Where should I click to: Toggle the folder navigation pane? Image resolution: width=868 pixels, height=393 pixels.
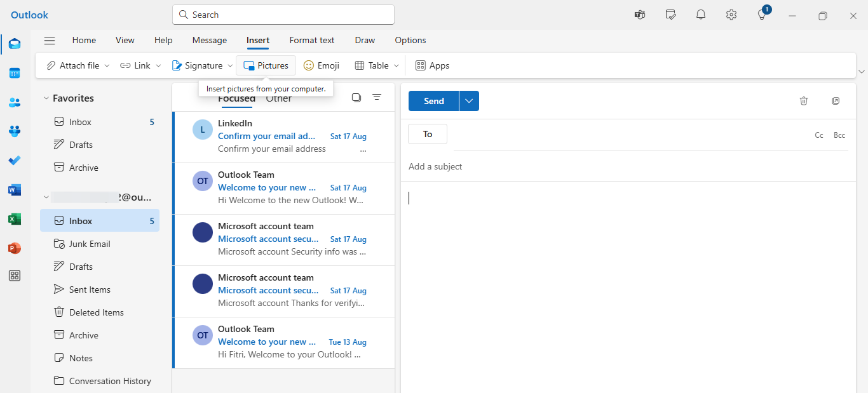(x=50, y=40)
